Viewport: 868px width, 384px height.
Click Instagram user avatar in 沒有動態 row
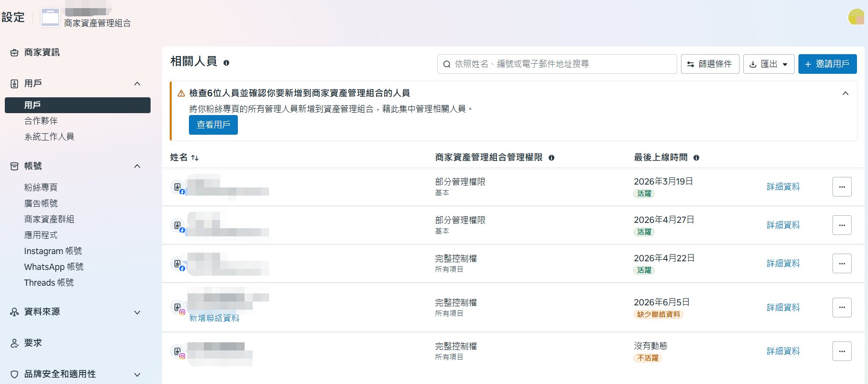[178, 352]
